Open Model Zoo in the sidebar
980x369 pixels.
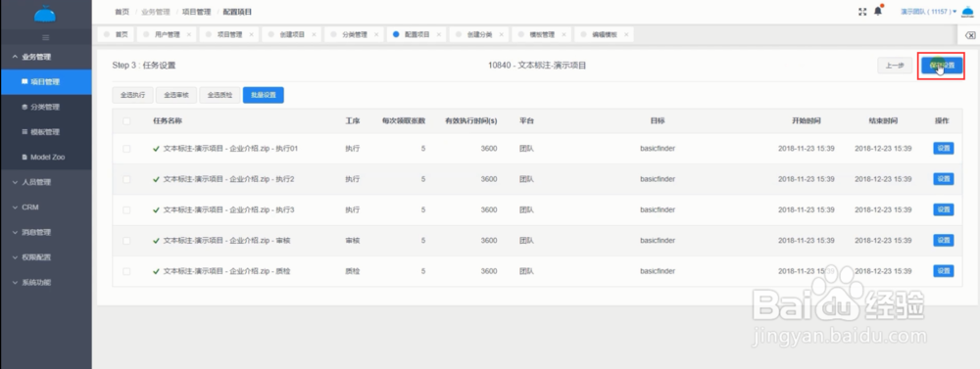pos(46,158)
